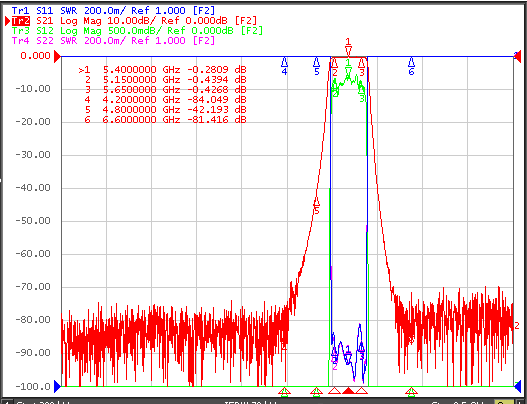Select the blue marker 6 at graph top
This screenshot has height=404, width=527.
[x=411, y=66]
